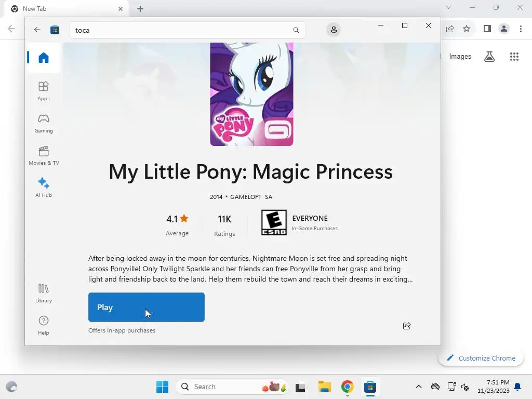532x399 pixels.
Task: Click In-Game Purchases label
Action: [314, 229]
